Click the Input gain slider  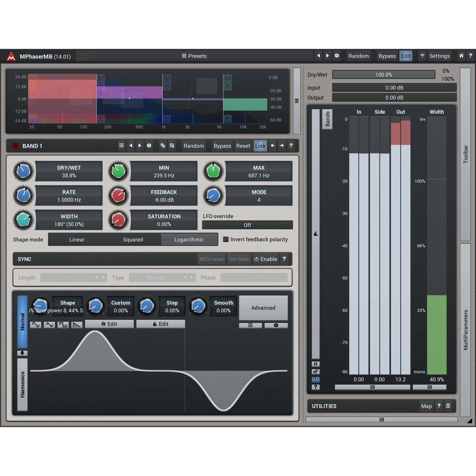click(x=394, y=88)
